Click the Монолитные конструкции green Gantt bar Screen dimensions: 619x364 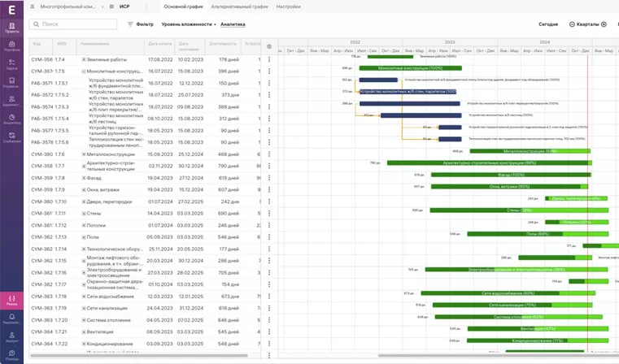[x=411, y=68]
